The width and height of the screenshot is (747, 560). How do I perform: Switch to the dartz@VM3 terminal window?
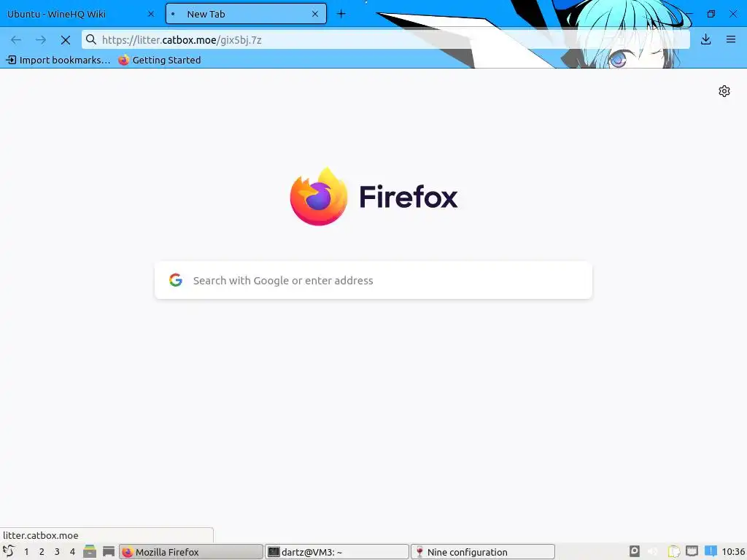coord(337,552)
